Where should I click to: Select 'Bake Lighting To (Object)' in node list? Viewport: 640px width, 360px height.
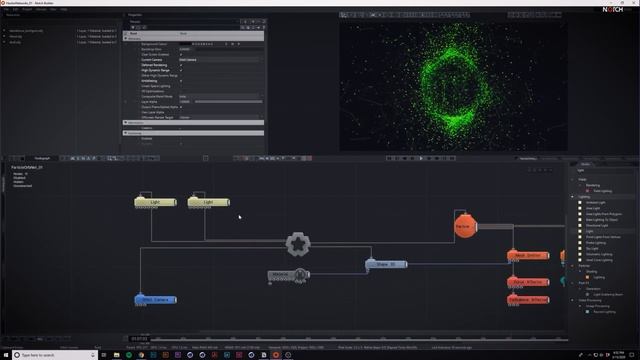pyautogui.click(x=602, y=220)
